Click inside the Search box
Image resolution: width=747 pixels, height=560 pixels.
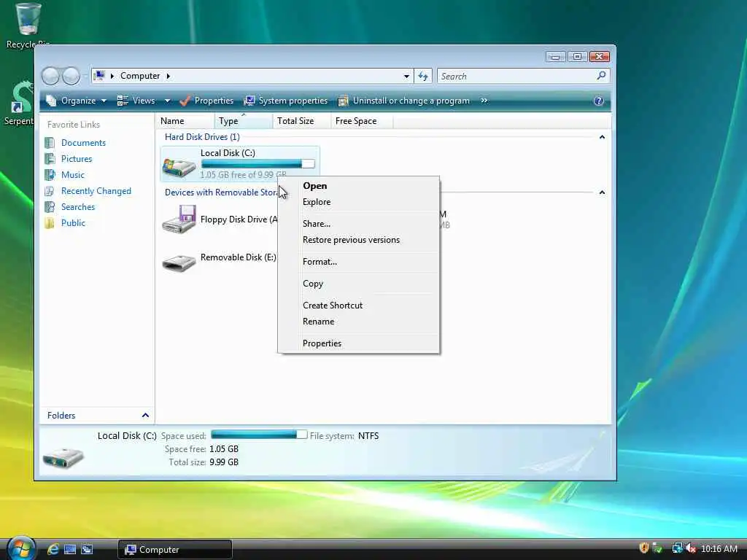[x=517, y=76]
